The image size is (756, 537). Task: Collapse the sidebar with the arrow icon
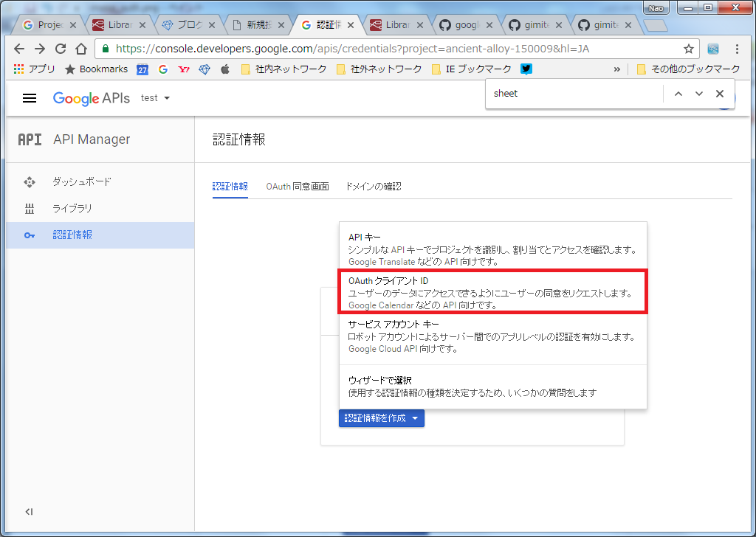click(x=29, y=511)
